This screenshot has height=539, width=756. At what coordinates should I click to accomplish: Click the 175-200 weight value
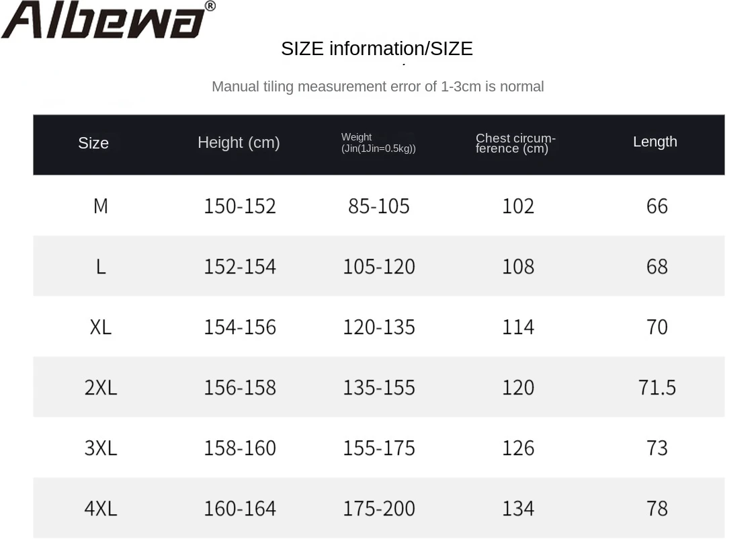(x=379, y=509)
